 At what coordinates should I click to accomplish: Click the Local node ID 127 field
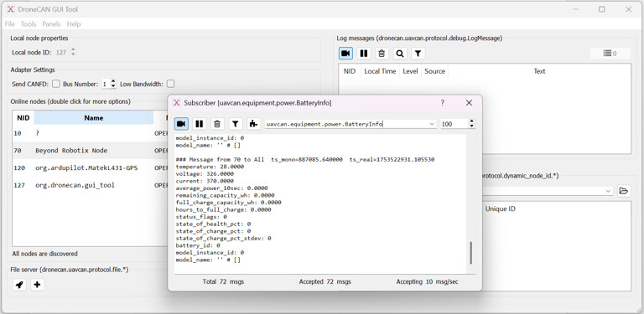[61, 53]
